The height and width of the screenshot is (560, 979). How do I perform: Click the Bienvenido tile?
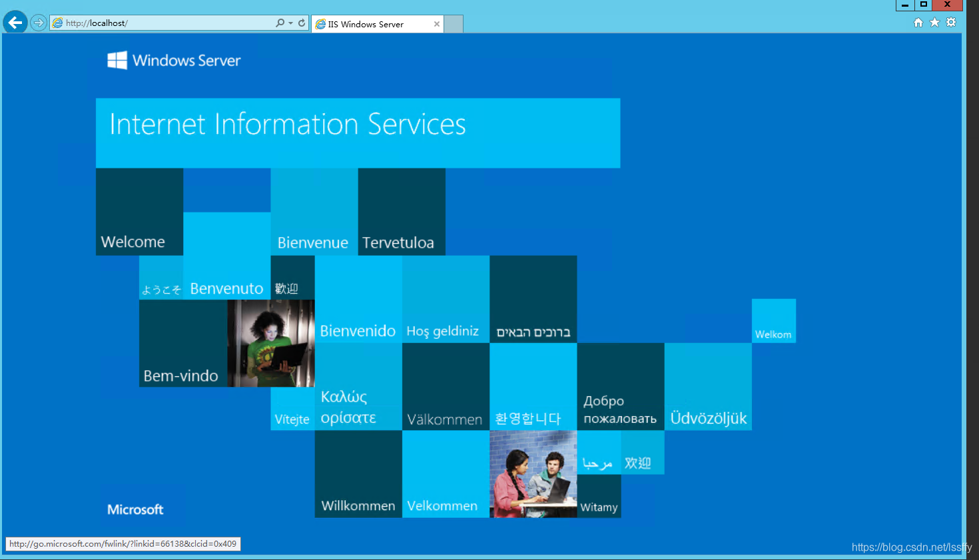click(x=358, y=299)
